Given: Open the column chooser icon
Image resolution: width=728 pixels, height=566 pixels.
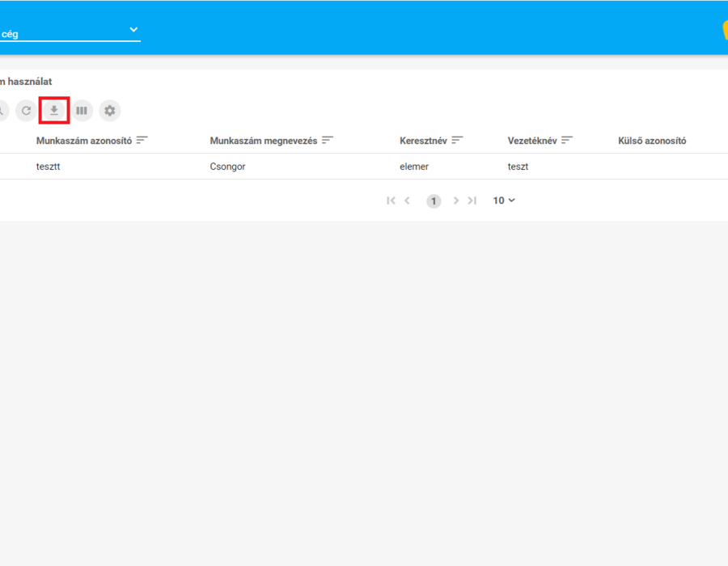Looking at the screenshot, I should (x=82, y=111).
